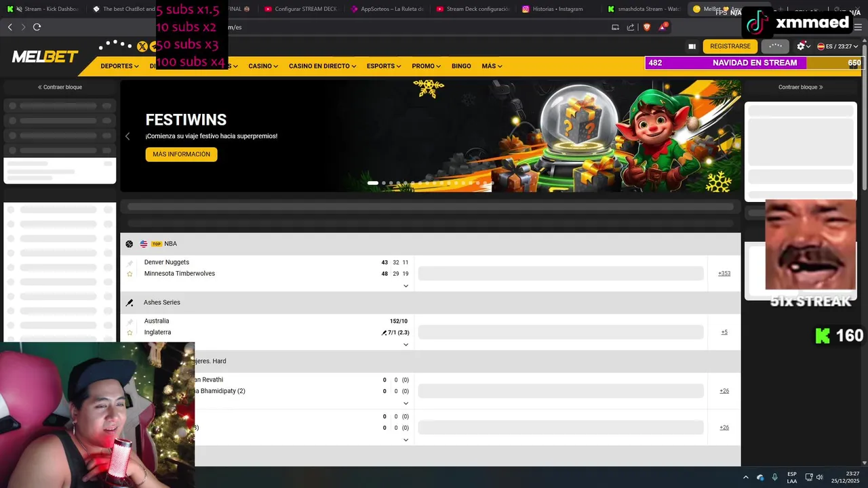Click the loading login button beside REGISTRARSE
868x488 pixels.
(x=775, y=47)
